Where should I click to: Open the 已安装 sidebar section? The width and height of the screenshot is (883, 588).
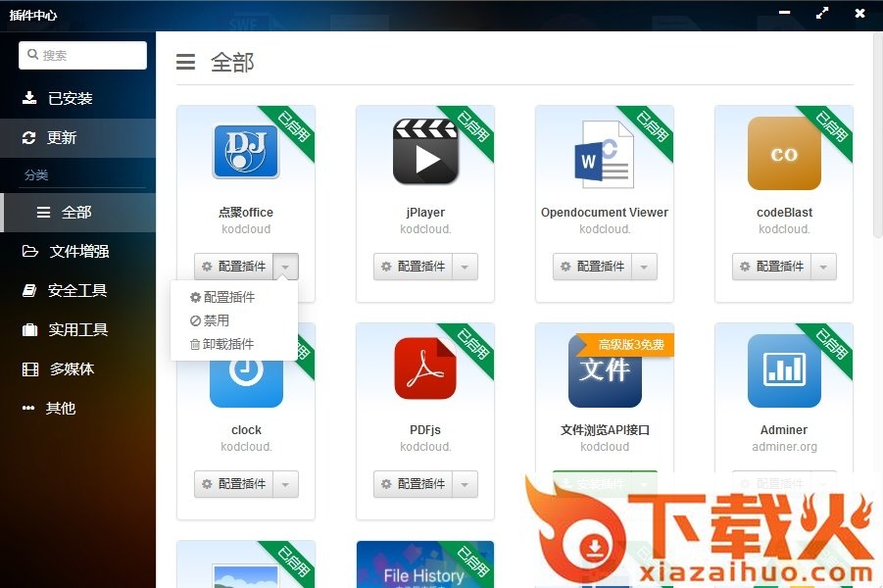click(77, 99)
